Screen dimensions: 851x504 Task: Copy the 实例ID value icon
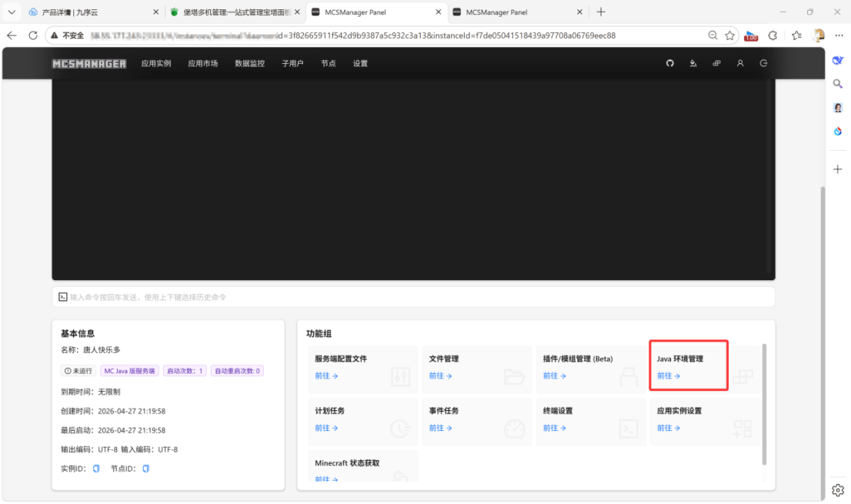[96, 469]
